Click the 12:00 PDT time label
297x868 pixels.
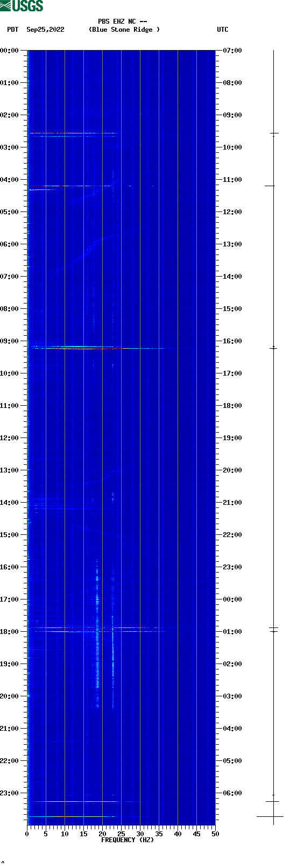(9, 438)
